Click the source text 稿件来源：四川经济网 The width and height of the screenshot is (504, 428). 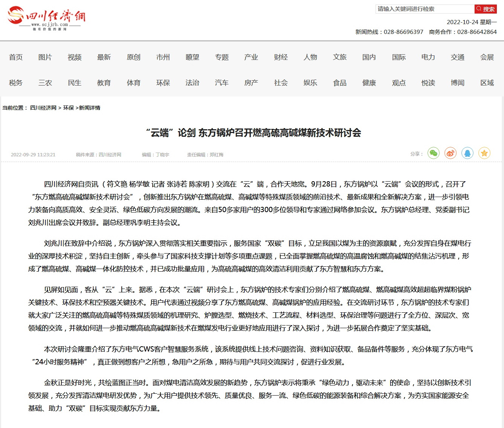click(99, 155)
